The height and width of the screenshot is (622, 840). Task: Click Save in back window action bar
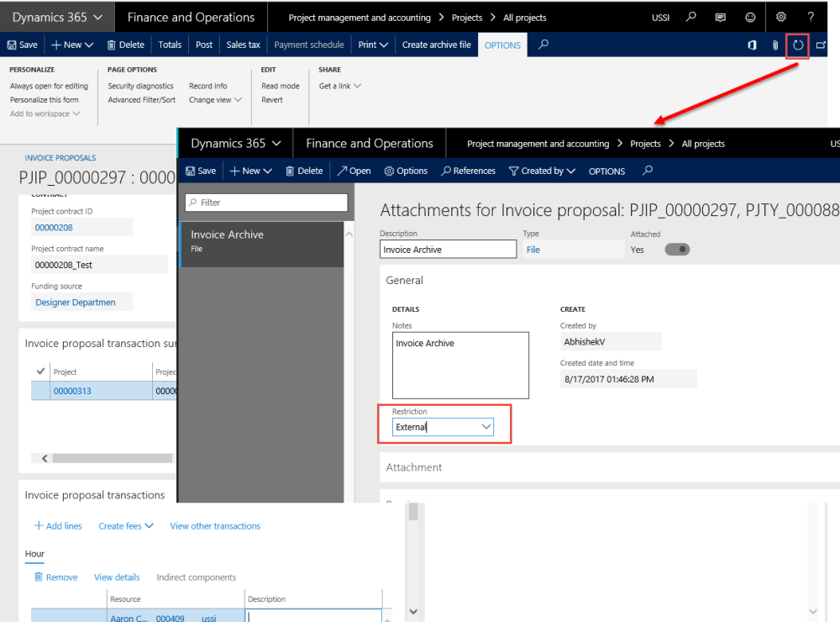[x=23, y=45]
